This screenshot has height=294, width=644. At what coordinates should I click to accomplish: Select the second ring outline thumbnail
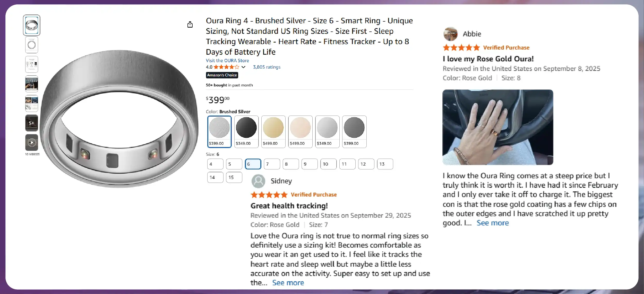(32, 45)
